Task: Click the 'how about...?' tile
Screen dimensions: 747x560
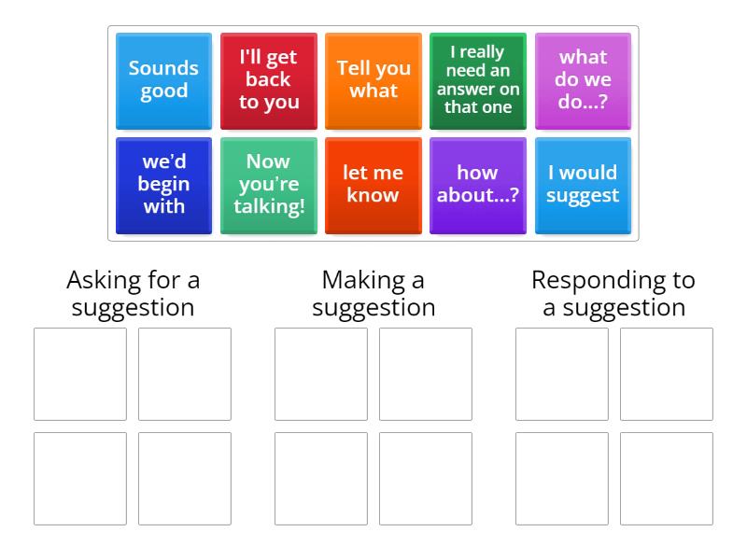Action: click(478, 185)
